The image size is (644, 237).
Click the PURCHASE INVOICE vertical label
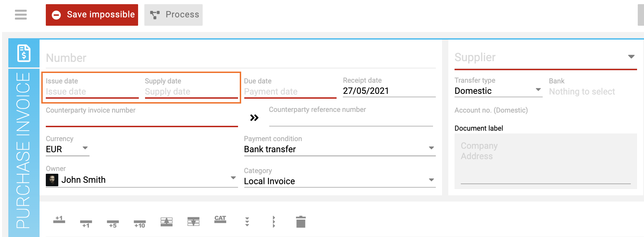(23, 150)
